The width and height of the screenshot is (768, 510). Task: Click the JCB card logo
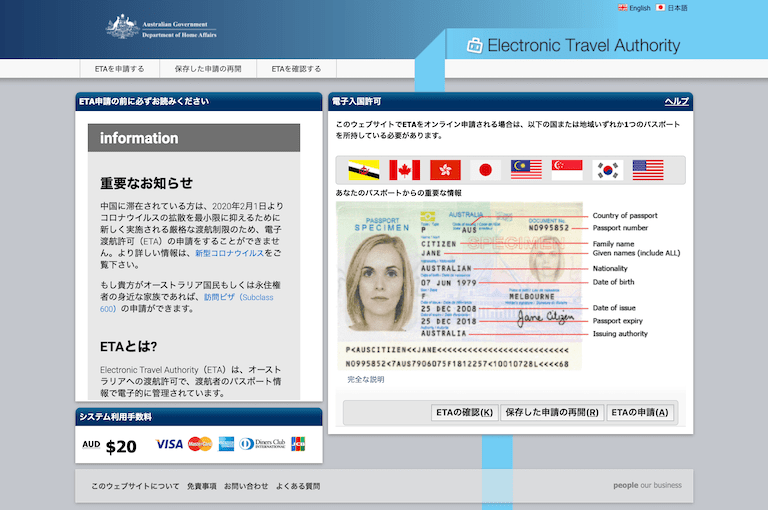(298, 444)
